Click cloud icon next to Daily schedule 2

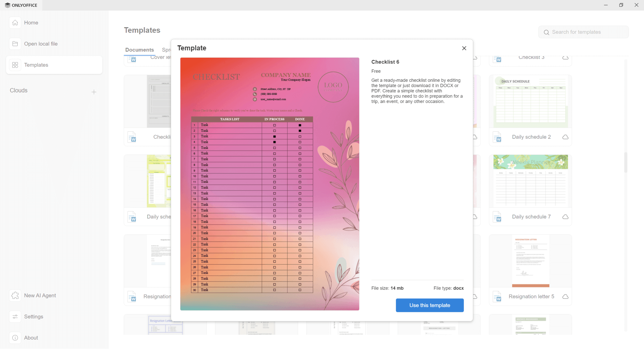(x=565, y=137)
